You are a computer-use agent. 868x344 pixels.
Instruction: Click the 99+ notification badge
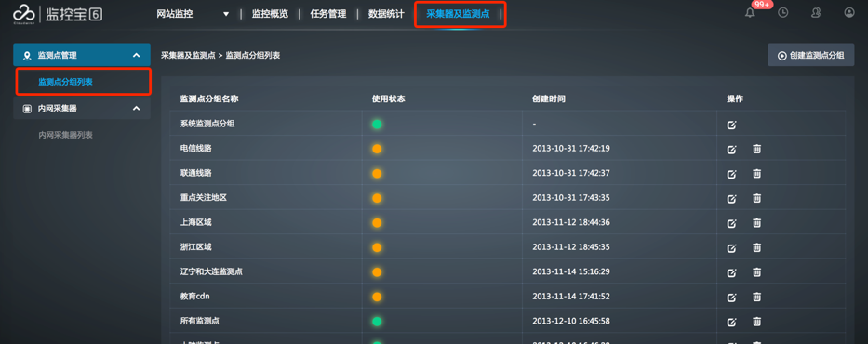tap(762, 5)
